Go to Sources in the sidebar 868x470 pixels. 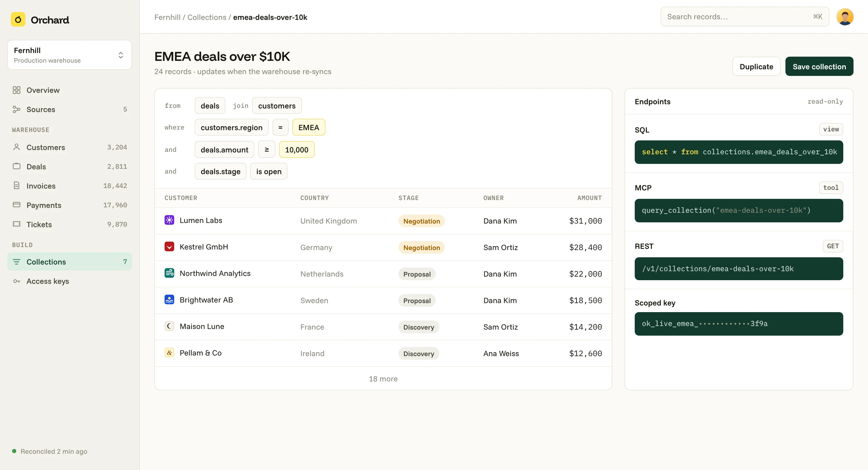click(x=69, y=109)
